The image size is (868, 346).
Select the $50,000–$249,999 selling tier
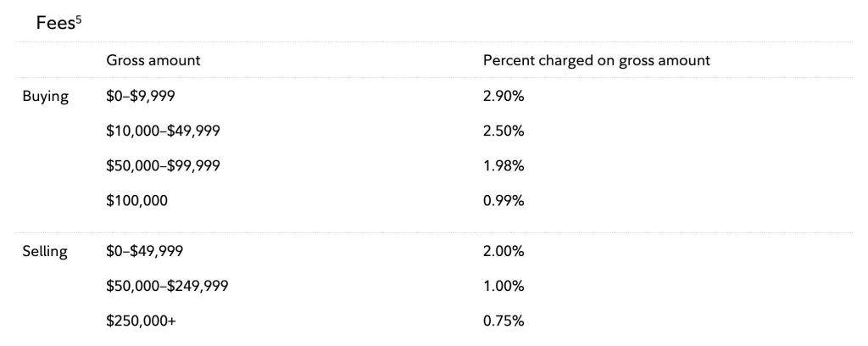click(x=167, y=286)
